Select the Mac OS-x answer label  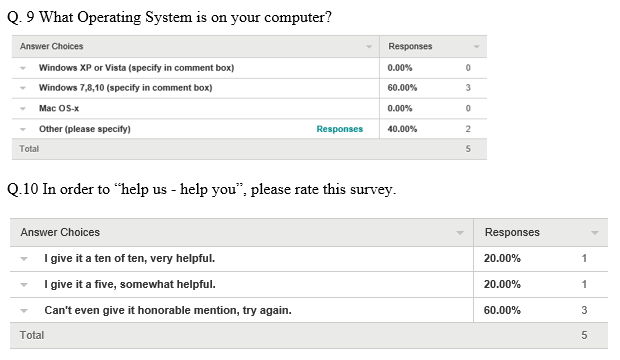[x=59, y=108]
